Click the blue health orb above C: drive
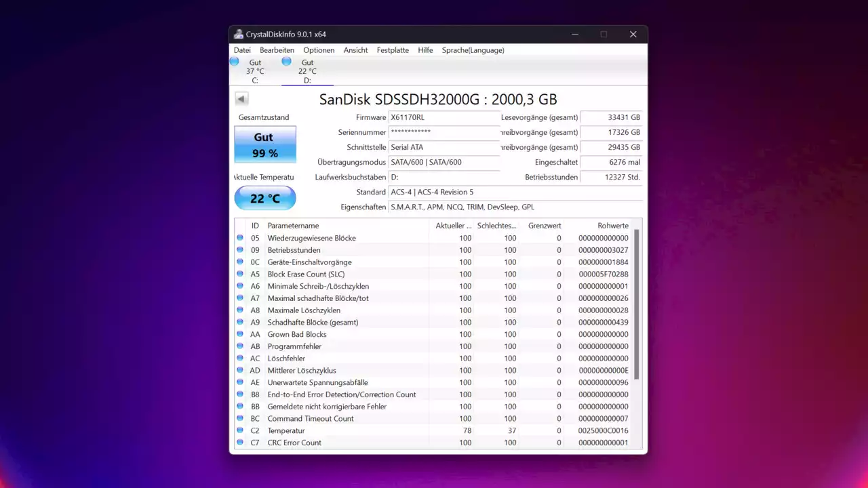 pos(235,61)
